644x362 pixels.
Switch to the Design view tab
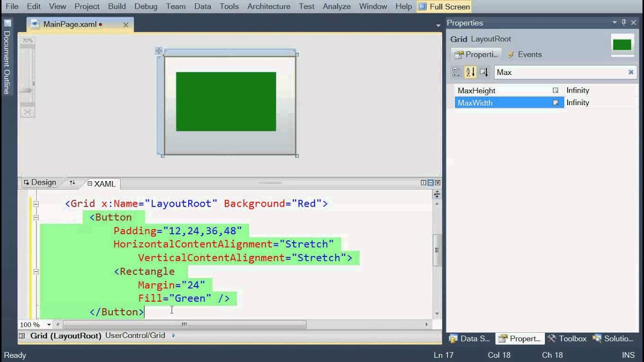point(40,183)
